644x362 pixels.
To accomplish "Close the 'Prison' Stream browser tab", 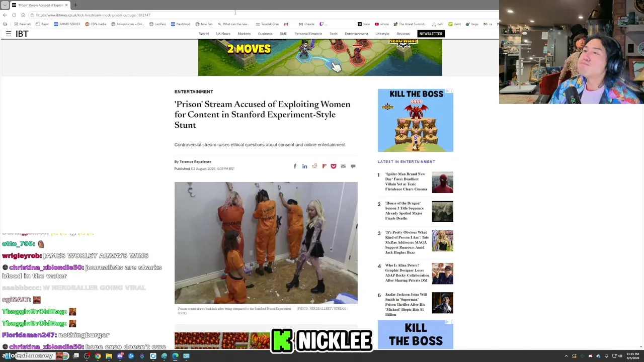I will click(x=66, y=5).
